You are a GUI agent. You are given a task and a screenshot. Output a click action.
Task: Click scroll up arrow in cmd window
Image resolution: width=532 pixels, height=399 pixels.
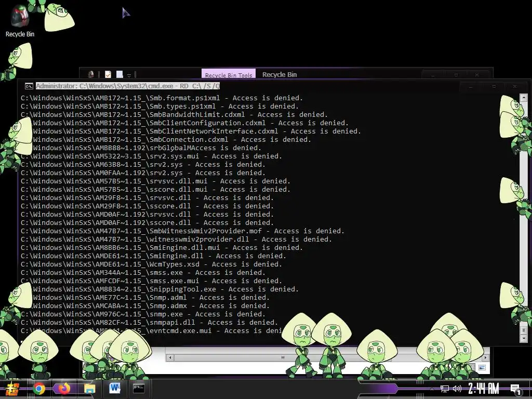coord(524,99)
